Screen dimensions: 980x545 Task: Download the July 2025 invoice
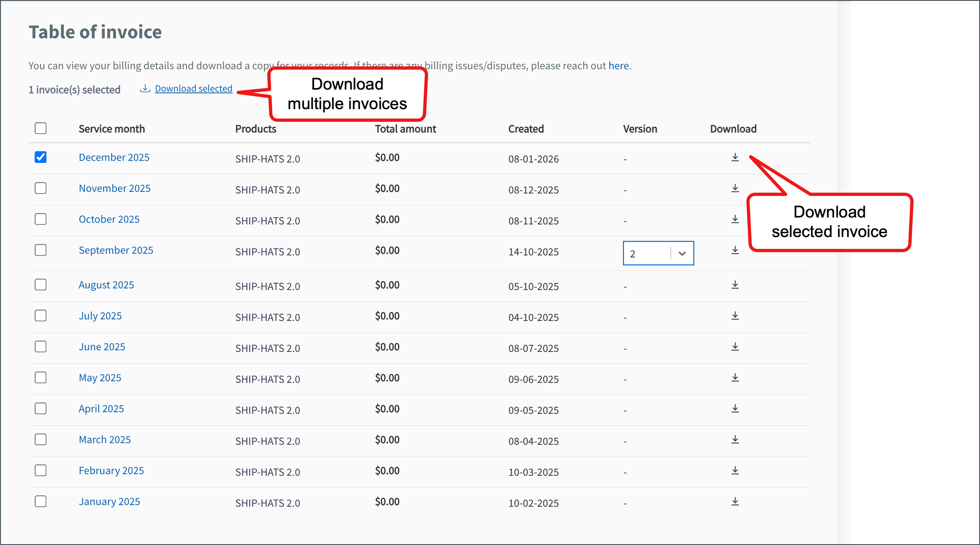[x=735, y=316]
